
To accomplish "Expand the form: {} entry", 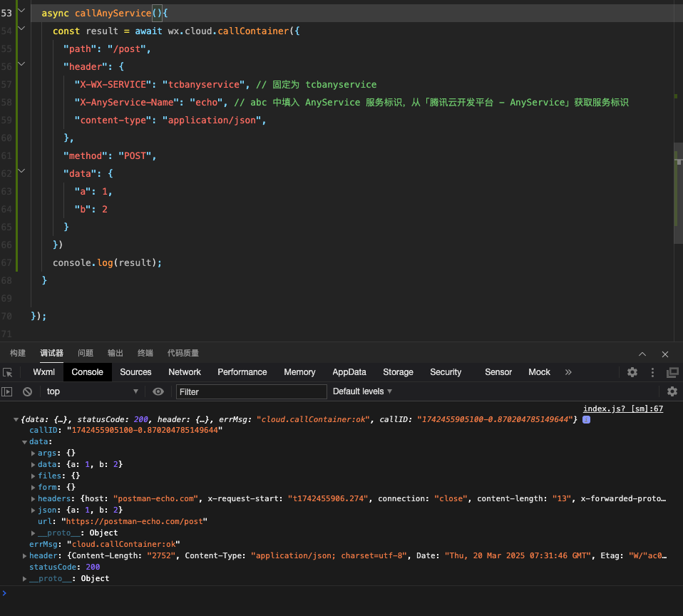I will 33,488.
